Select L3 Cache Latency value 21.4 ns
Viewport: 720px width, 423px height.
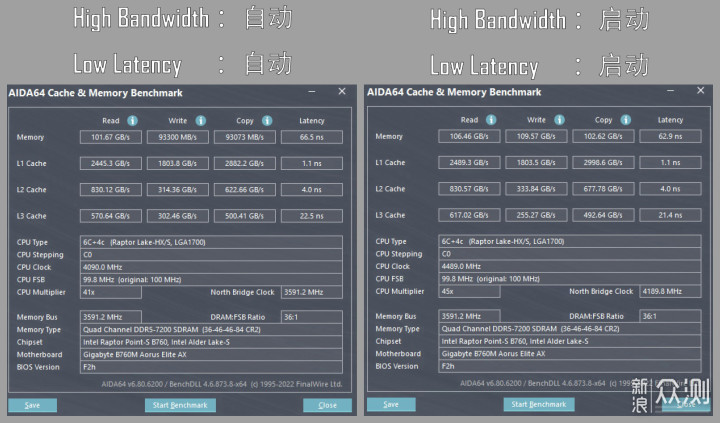(670, 215)
